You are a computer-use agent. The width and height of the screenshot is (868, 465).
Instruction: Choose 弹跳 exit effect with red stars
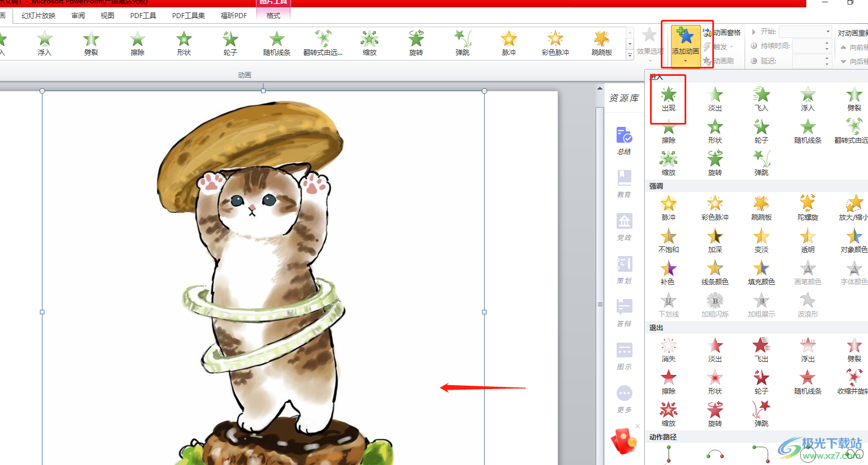point(762,414)
